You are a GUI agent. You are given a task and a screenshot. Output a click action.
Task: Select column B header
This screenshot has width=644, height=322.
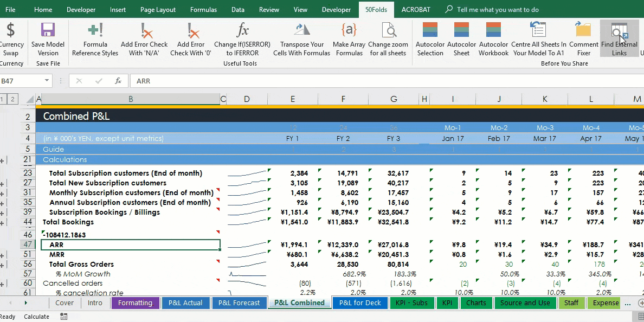(x=131, y=99)
